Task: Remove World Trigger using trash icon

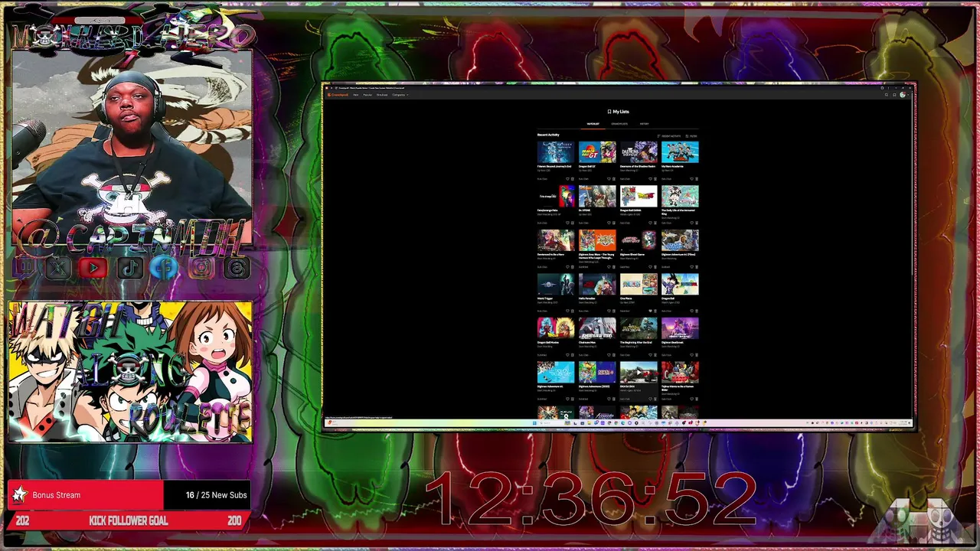Action: 573,311
